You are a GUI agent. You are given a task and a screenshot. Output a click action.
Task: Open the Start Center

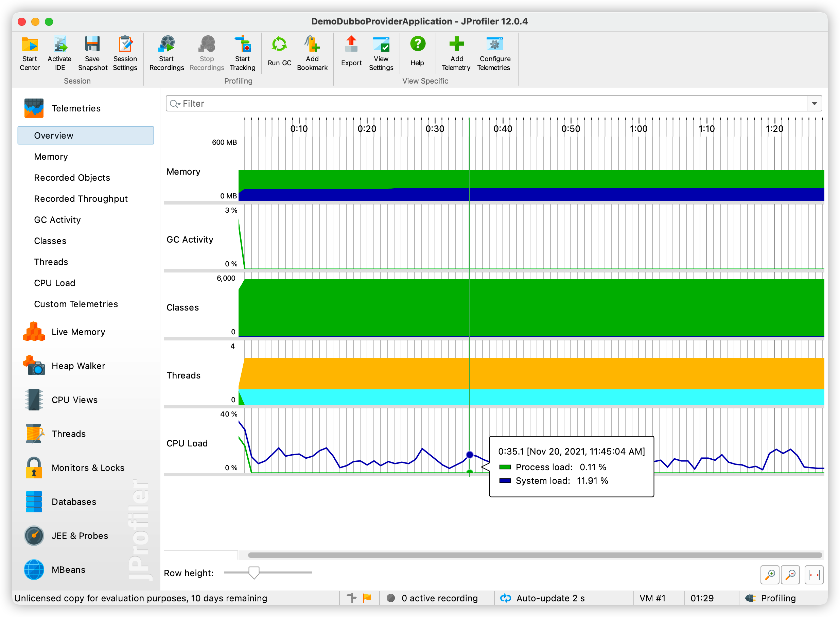[x=30, y=53]
